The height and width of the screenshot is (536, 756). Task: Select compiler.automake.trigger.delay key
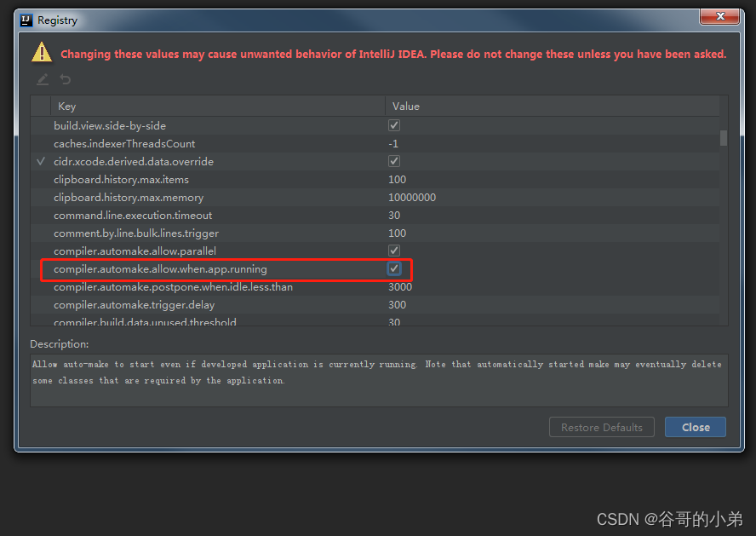(134, 305)
